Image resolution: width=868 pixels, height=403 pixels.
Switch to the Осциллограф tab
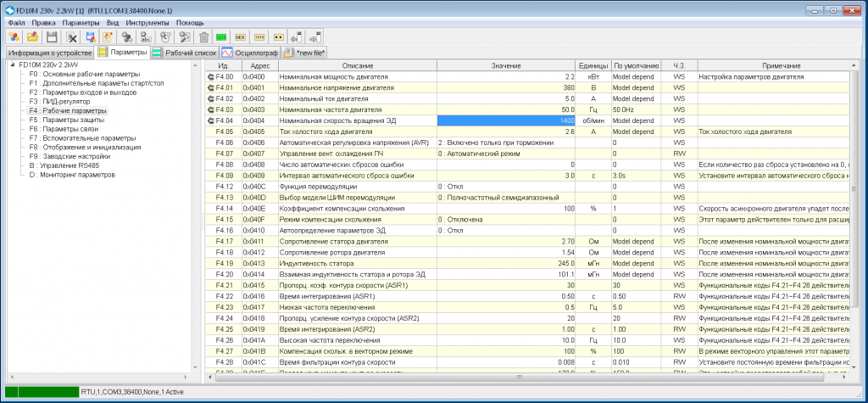[x=249, y=53]
